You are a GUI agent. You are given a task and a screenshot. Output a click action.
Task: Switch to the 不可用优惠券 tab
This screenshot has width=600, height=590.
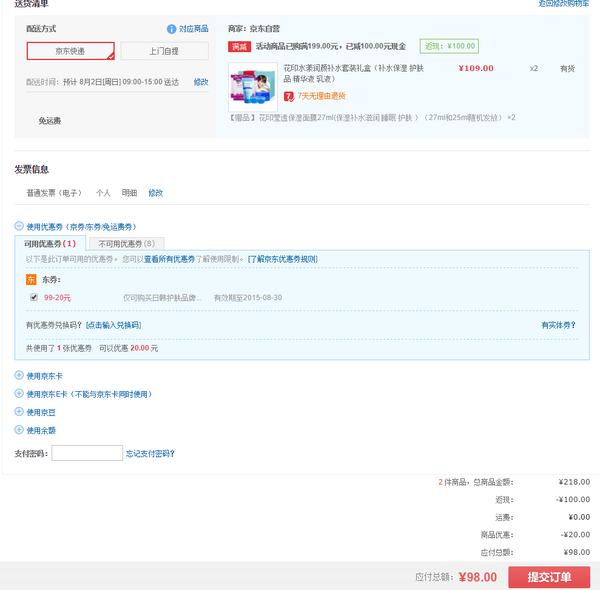[x=127, y=244]
